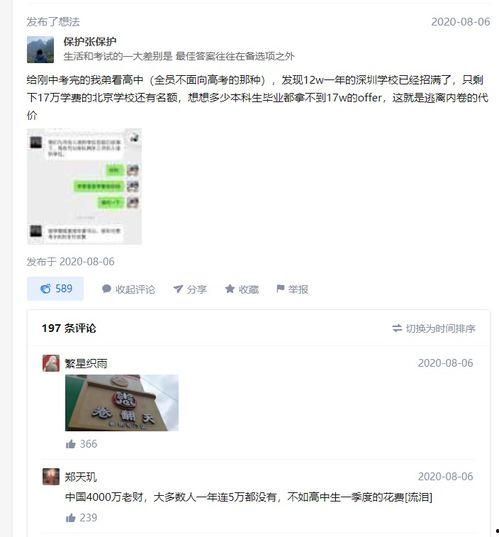Upvote the post with 589 likes
This screenshot has height=537, width=499.
pos(55,289)
